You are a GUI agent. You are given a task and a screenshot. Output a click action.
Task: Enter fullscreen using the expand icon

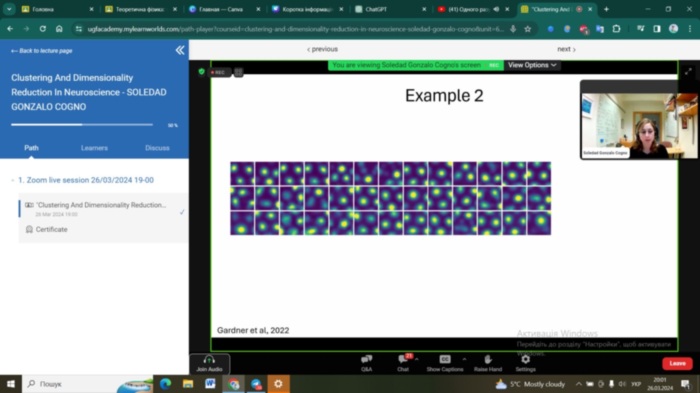(x=688, y=72)
